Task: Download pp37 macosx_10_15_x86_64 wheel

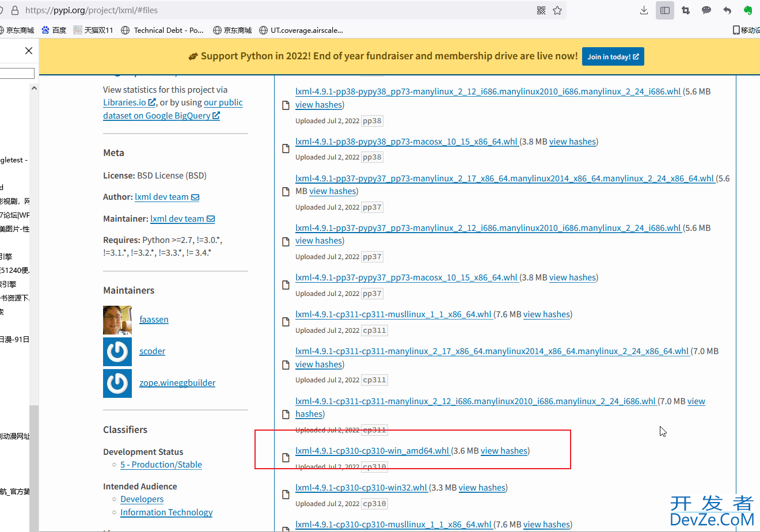Action: click(x=407, y=278)
